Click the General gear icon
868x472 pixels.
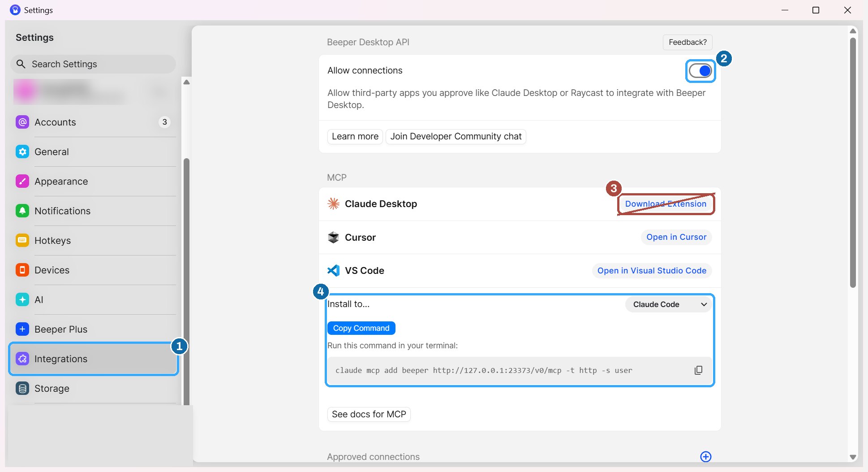(x=22, y=152)
